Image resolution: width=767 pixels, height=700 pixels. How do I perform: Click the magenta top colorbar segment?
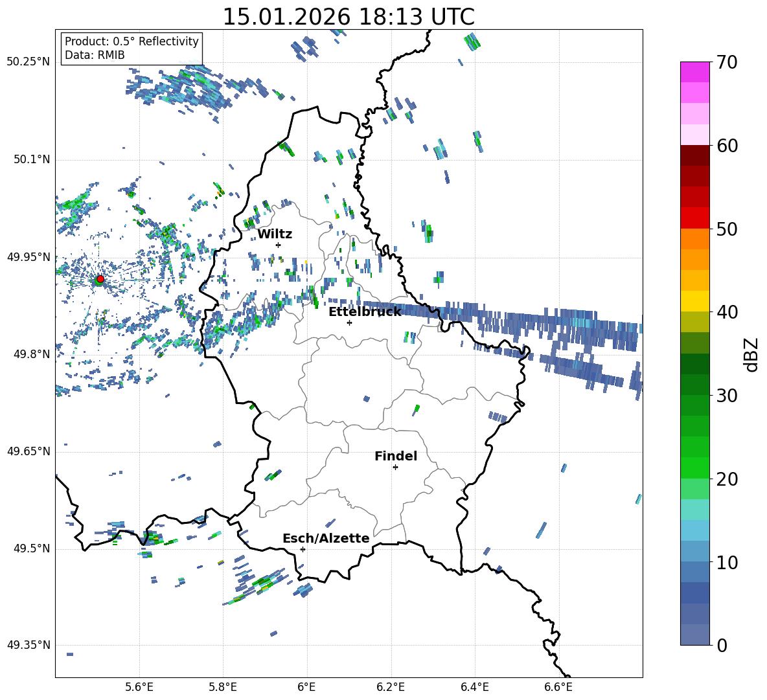click(x=694, y=73)
